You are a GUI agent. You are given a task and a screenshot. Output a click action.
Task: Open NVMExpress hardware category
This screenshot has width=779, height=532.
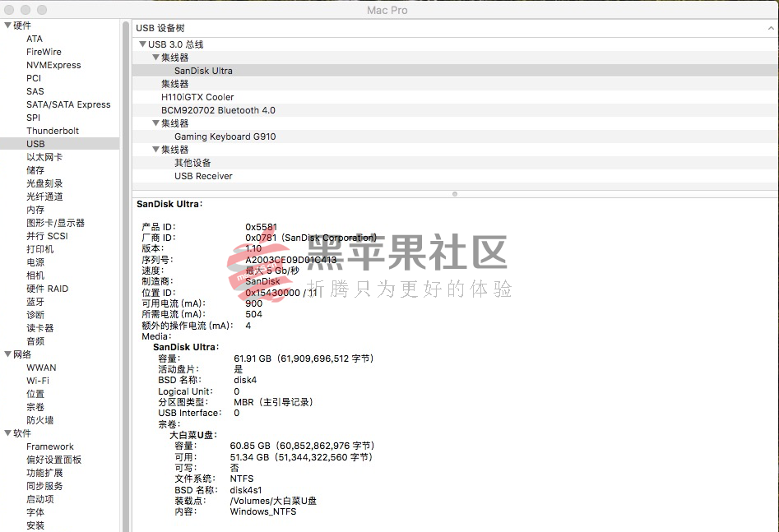click(53, 65)
